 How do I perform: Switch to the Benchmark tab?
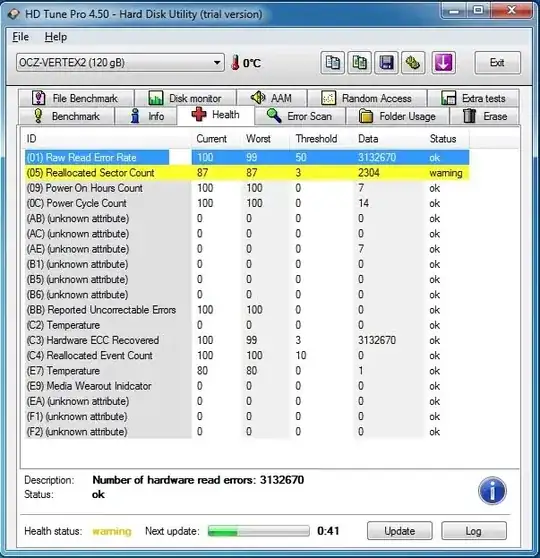[67, 116]
